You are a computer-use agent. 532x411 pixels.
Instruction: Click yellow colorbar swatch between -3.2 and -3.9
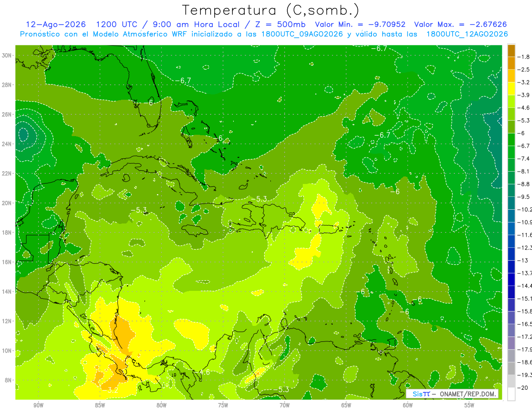click(x=511, y=89)
